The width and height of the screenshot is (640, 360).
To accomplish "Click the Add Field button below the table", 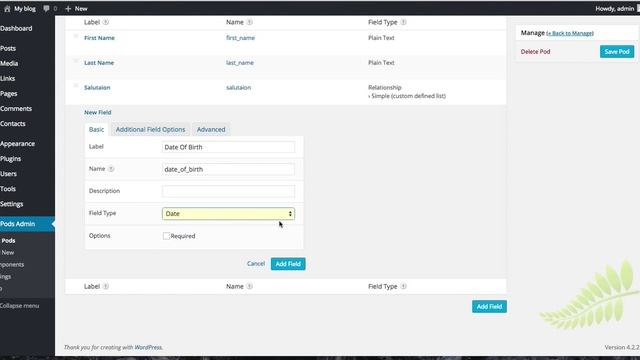I will click(489, 307).
